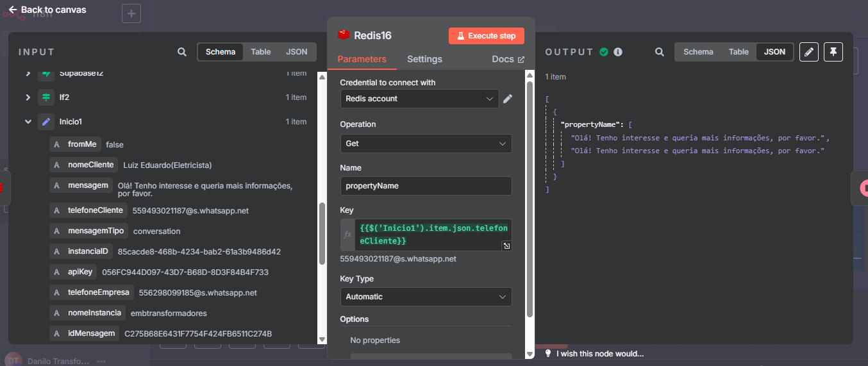868x366 pixels.
Task: Click the Back to canvas arrow
Action: [12, 10]
